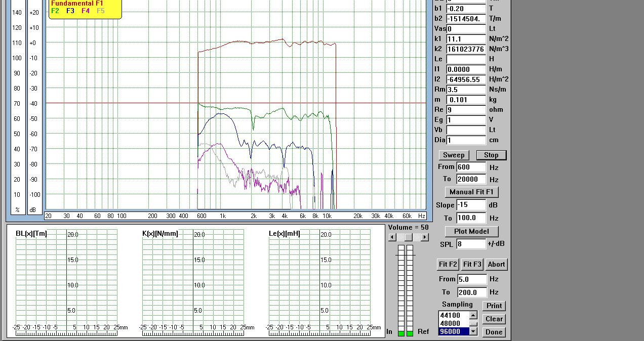Click the volume slider thumb
The width and height of the screenshot is (644, 341).
click(x=409, y=237)
